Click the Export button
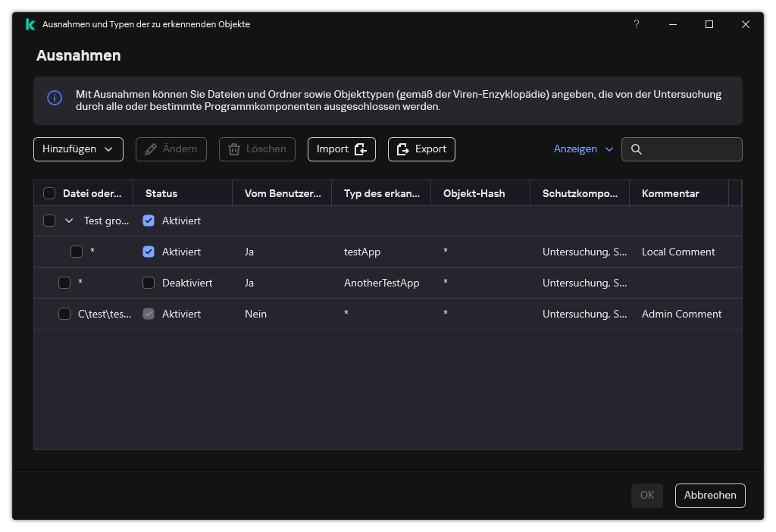 pyautogui.click(x=421, y=149)
